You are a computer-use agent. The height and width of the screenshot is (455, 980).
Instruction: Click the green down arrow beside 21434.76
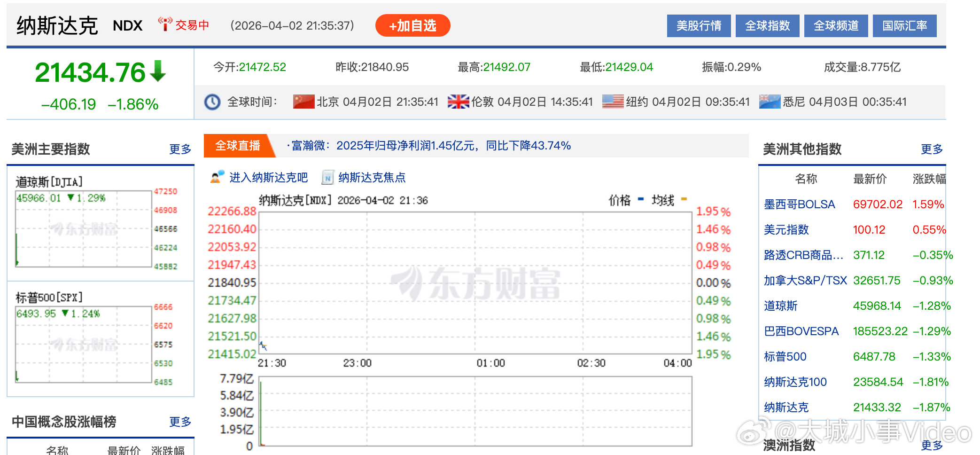coord(156,71)
